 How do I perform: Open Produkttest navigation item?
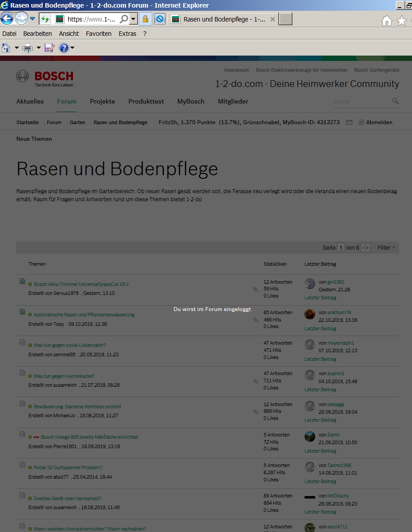click(x=146, y=101)
